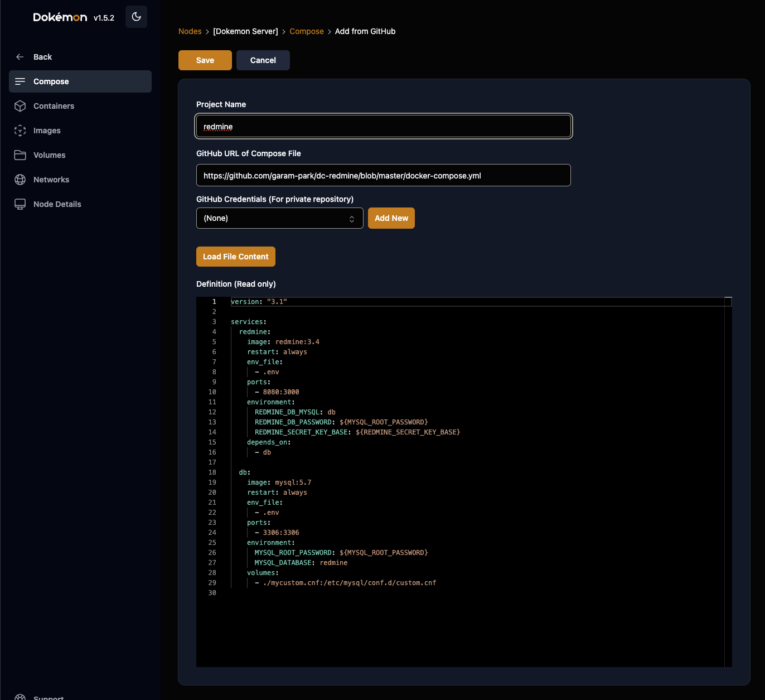Click 'db:' service line

click(245, 472)
